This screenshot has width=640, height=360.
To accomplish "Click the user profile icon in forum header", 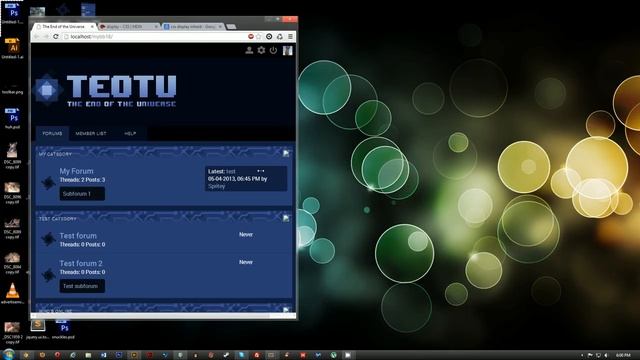I will [x=249, y=50].
